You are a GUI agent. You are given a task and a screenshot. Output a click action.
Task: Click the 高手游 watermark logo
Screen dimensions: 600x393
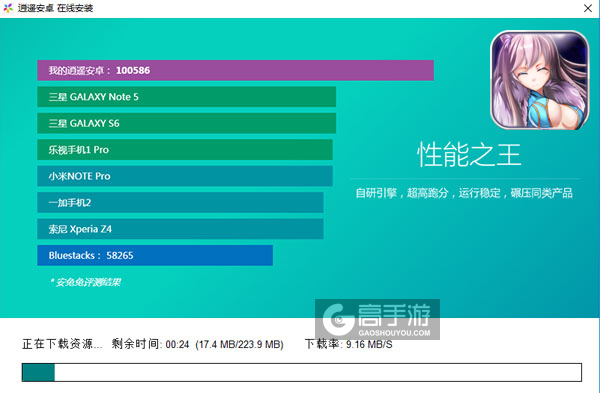click(x=377, y=320)
